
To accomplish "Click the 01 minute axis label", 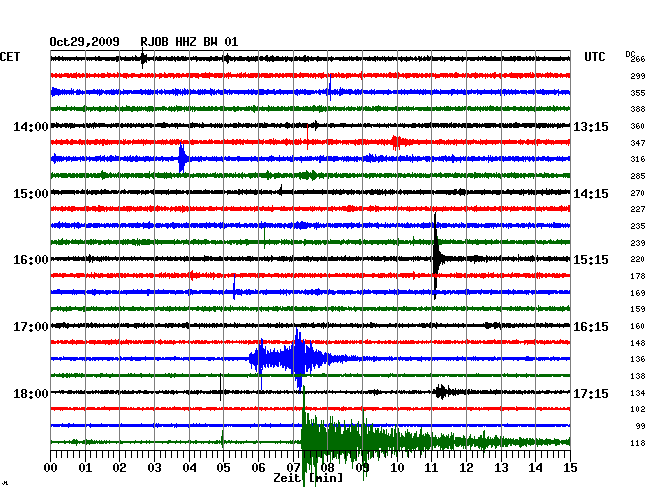I will pyautogui.click(x=85, y=468).
